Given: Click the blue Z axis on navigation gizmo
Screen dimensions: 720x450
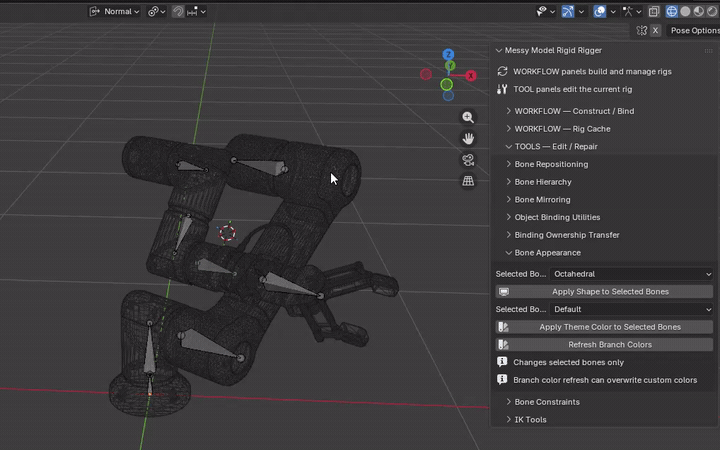Looking at the screenshot, I should pos(448,55).
